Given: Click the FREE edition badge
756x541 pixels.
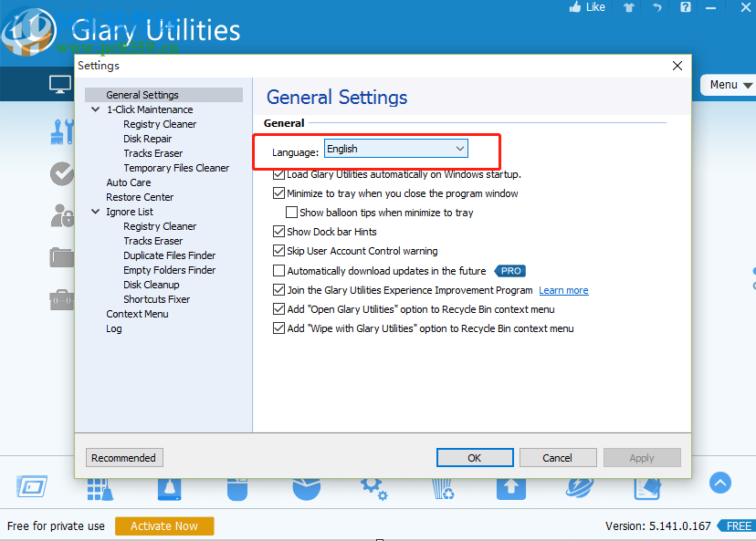Looking at the screenshot, I should point(737,526).
